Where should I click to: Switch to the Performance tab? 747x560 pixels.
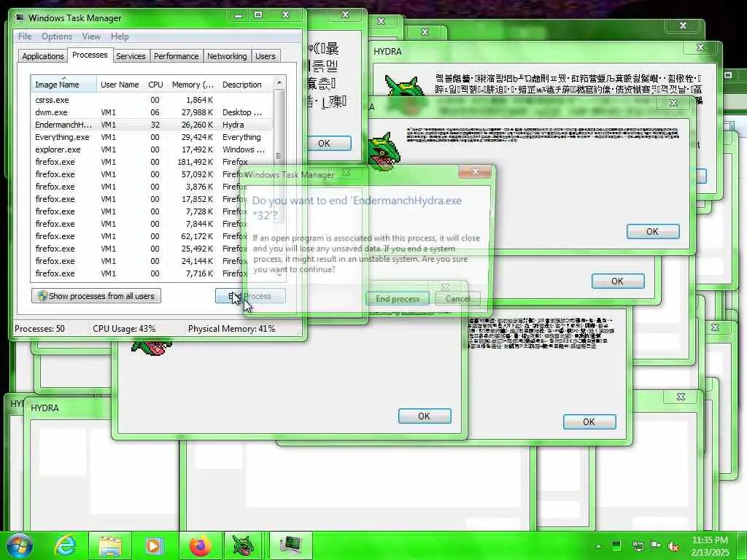pos(176,56)
